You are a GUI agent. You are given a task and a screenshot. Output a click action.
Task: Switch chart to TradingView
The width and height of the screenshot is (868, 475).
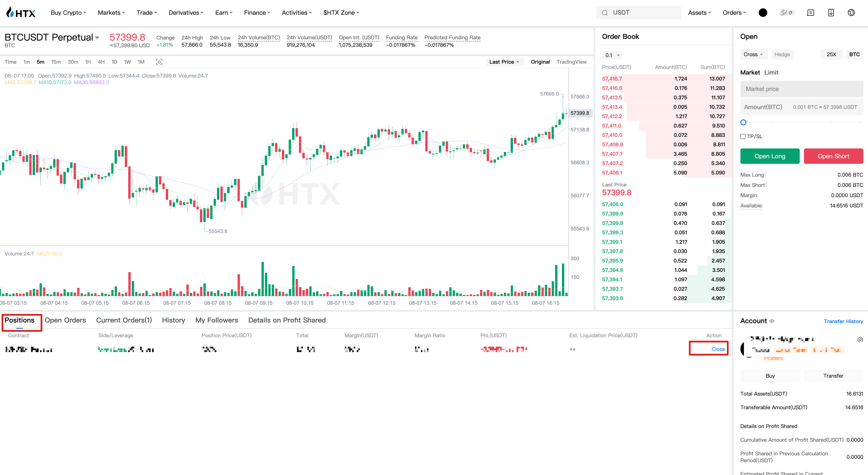coord(571,62)
